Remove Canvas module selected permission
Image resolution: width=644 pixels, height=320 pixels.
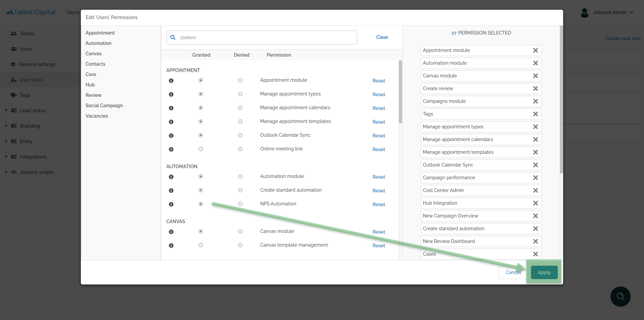[x=535, y=76]
